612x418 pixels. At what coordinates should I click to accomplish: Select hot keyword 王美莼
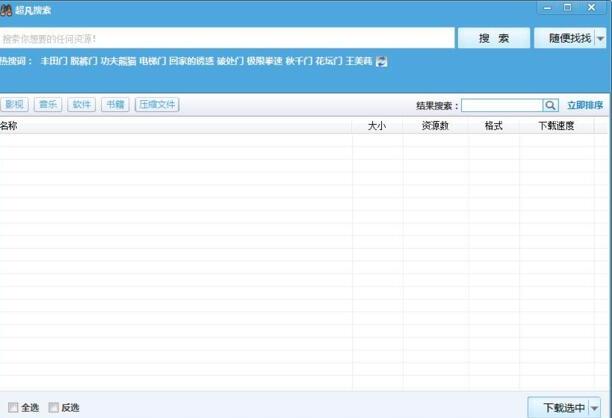click(x=359, y=61)
